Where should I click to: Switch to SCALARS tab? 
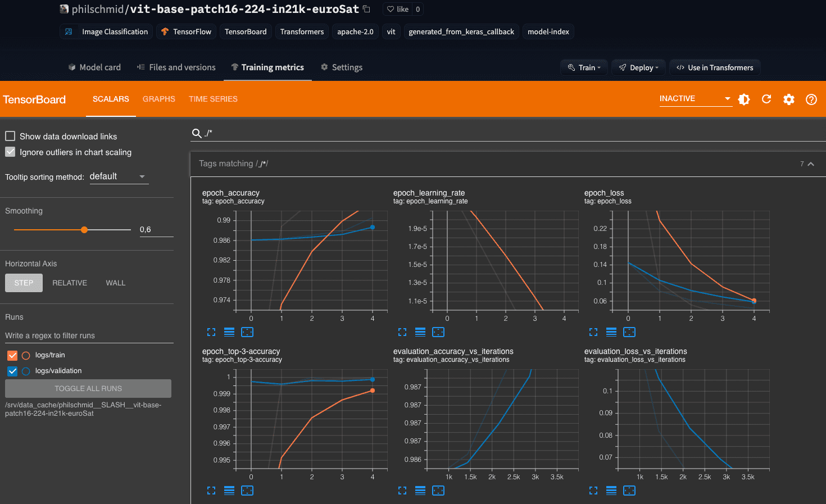click(111, 99)
